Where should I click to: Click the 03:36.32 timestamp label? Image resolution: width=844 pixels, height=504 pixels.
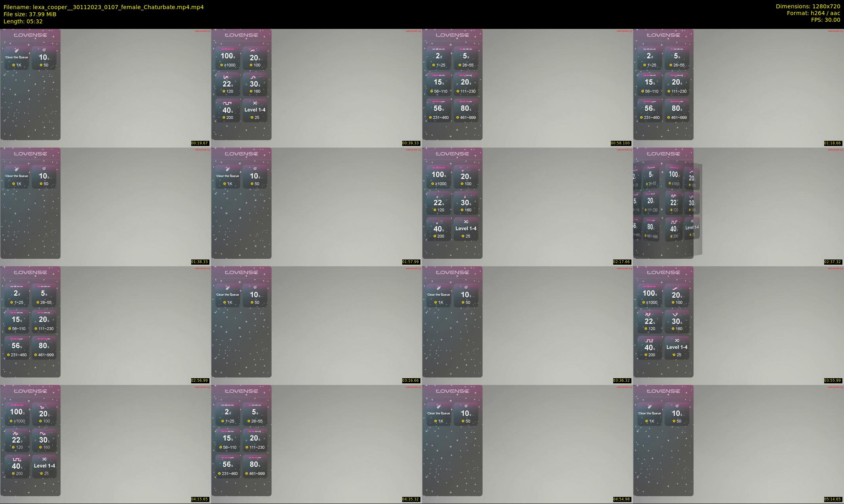pos(622,381)
